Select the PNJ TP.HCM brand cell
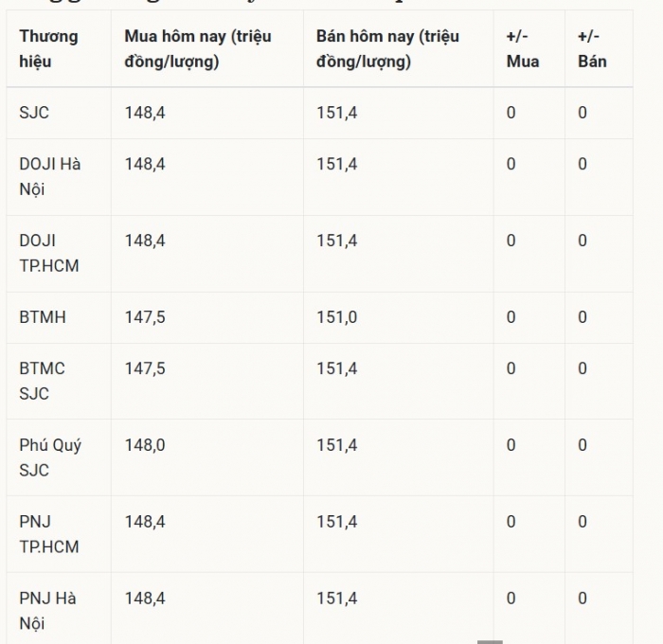The height and width of the screenshot is (644, 663). click(x=59, y=534)
